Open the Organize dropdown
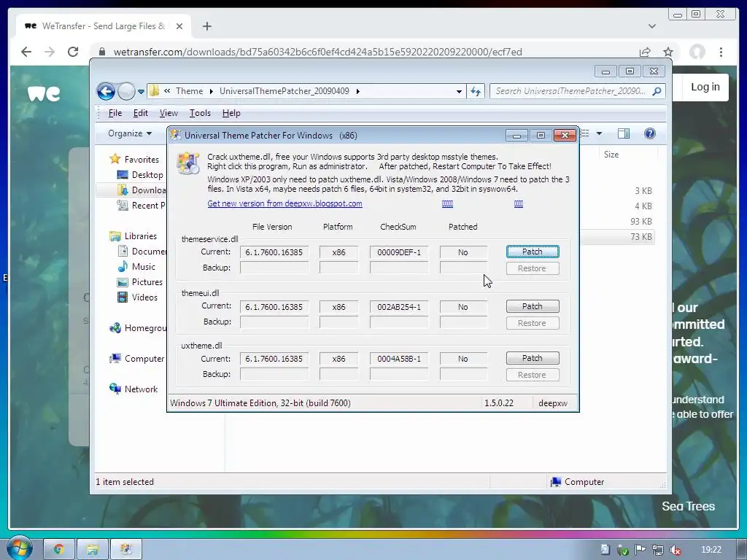 130,133
